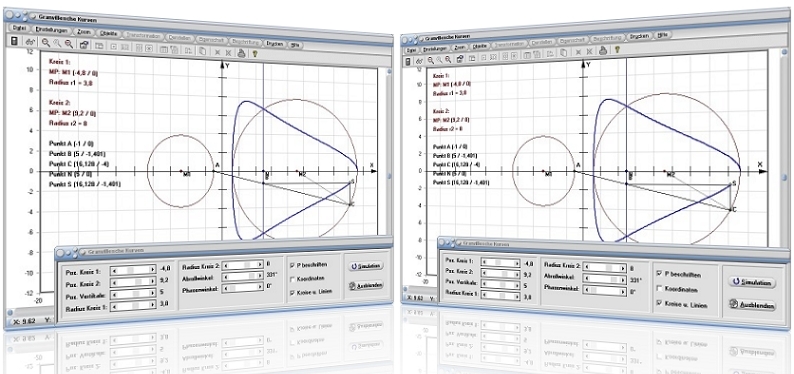Viewport: 794px width, 374px height.
Task: Click right arrow of 'Pos. Kreis 2' slider, left panel
Action: click(x=152, y=281)
